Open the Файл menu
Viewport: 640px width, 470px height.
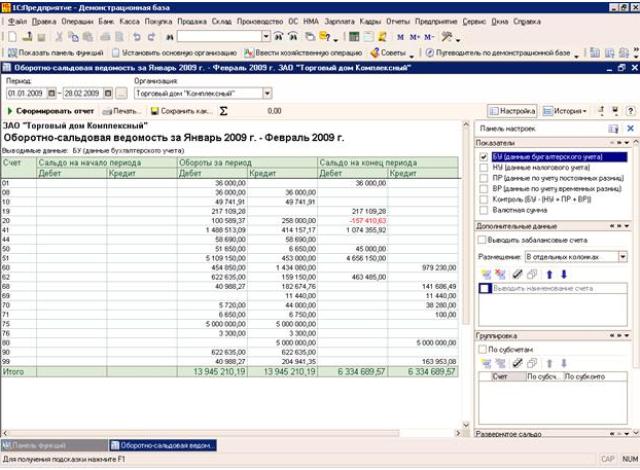tap(17, 21)
